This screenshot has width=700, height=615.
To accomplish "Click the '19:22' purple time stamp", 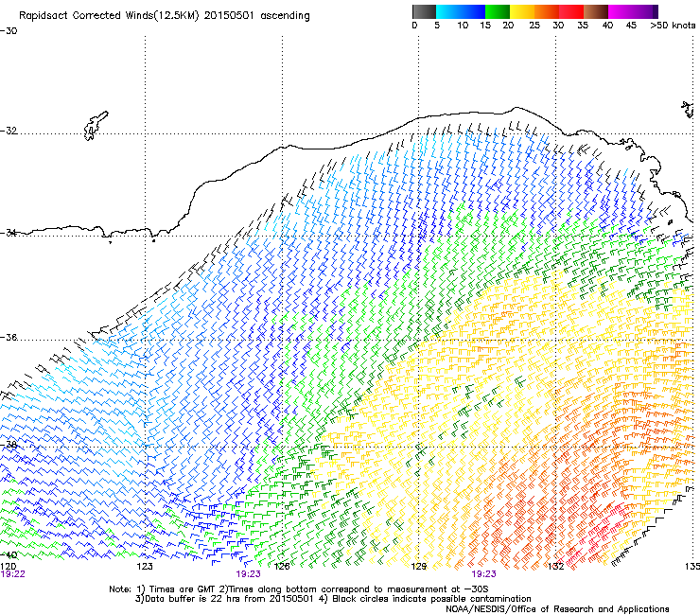I will click(x=13, y=574).
